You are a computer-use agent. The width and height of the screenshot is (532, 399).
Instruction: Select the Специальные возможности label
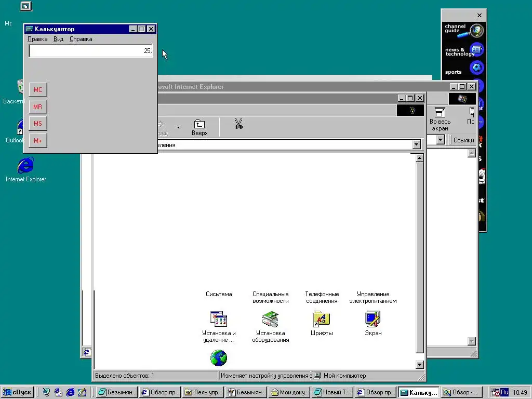coord(270,298)
